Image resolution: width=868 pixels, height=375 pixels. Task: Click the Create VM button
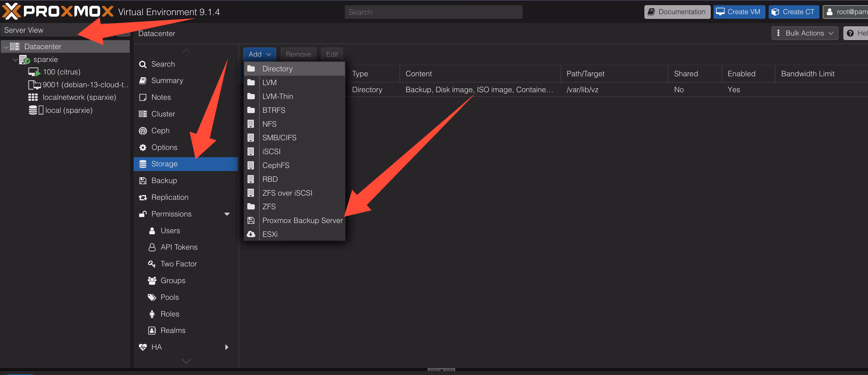click(739, 12)
